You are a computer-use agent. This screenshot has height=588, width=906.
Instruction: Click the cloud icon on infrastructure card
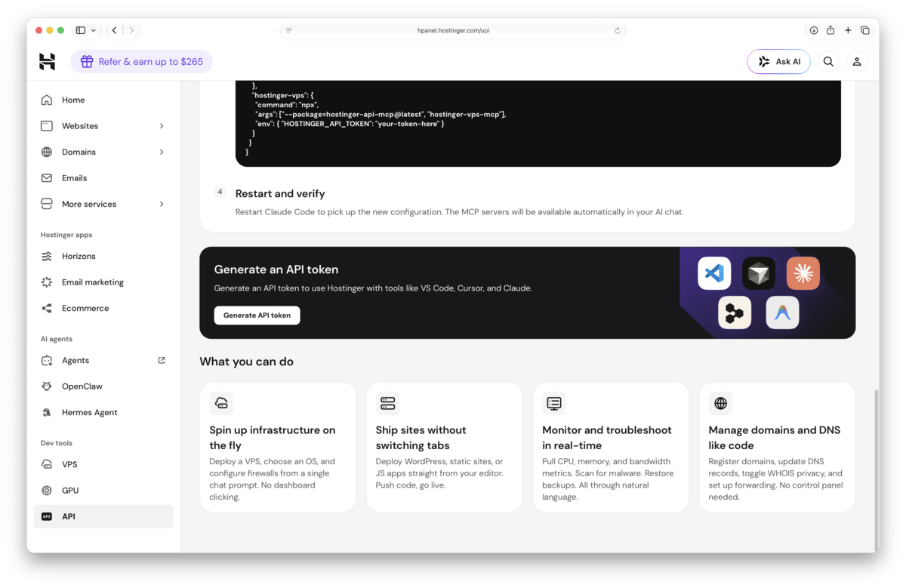click(x=221, y=403)
